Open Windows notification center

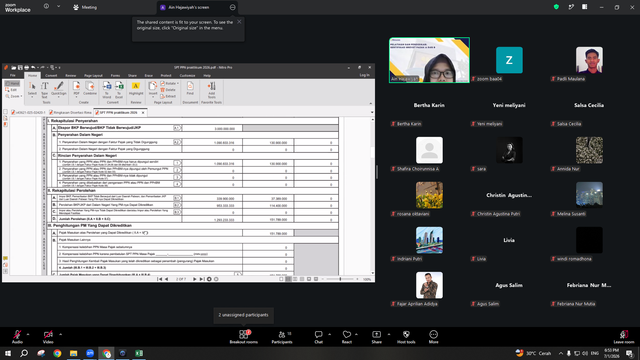pyautogui.click(x=629, y=353)
